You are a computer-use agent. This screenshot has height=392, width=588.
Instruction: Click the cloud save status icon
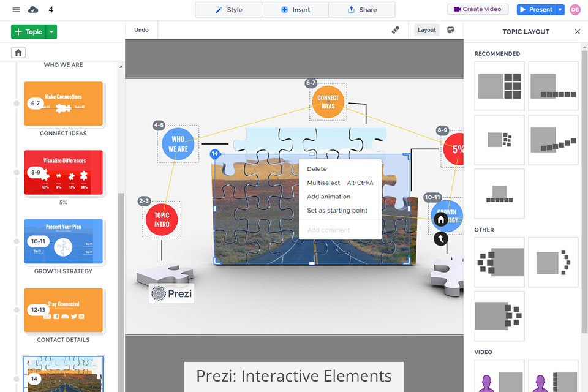tap(33, 10)
